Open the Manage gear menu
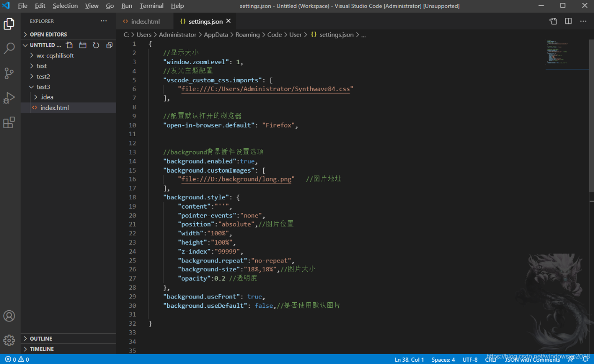This screenshot has width=594, height=364. tap(9, 340)
